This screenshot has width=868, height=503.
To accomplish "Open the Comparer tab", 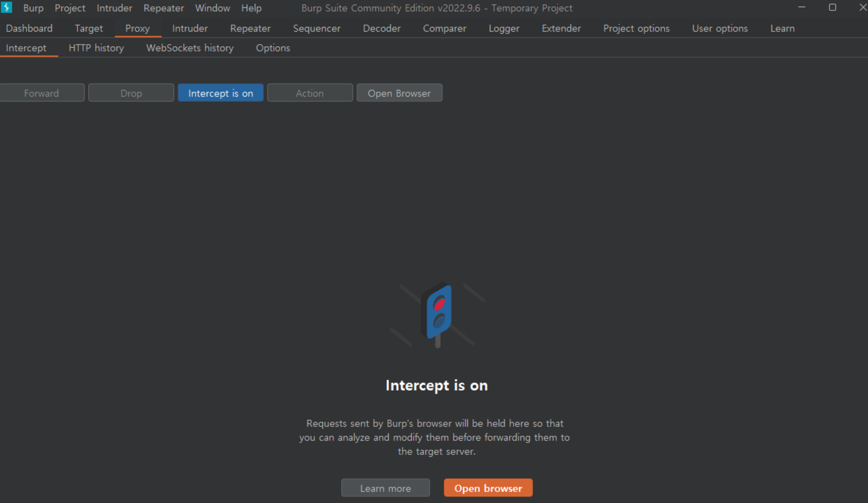I will (x=444, y=28).
